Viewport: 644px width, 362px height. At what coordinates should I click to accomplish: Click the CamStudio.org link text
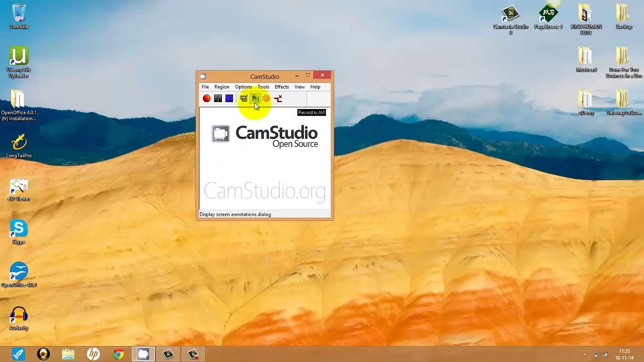click(x=265, y=191)
